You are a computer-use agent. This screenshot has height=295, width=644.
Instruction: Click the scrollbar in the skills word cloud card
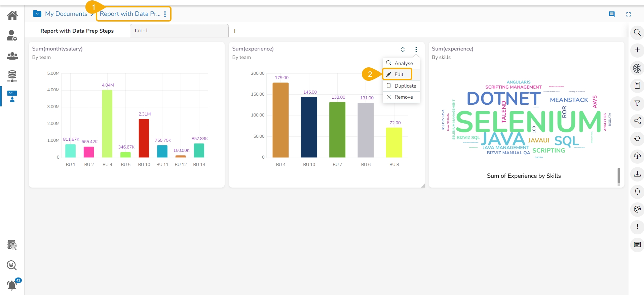[619, 176]
